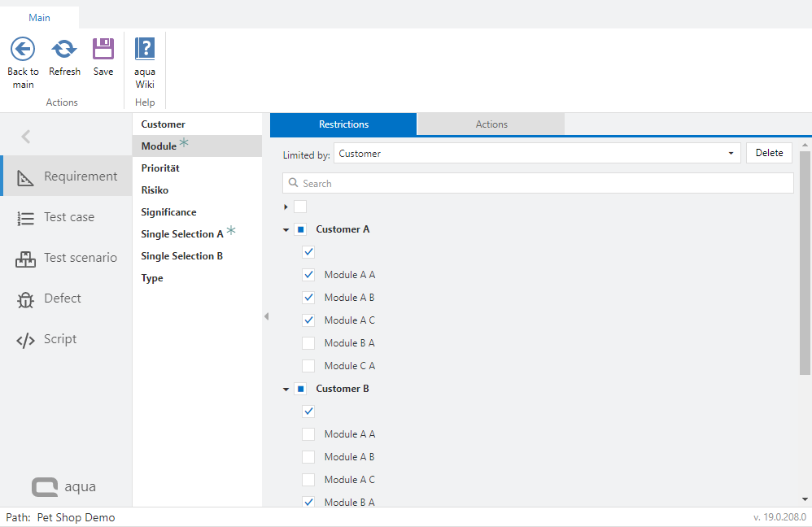Screen dimensions: 812x527
Task: Toggle the Customer B parent checkbox
Action: [x=300, y=389]
